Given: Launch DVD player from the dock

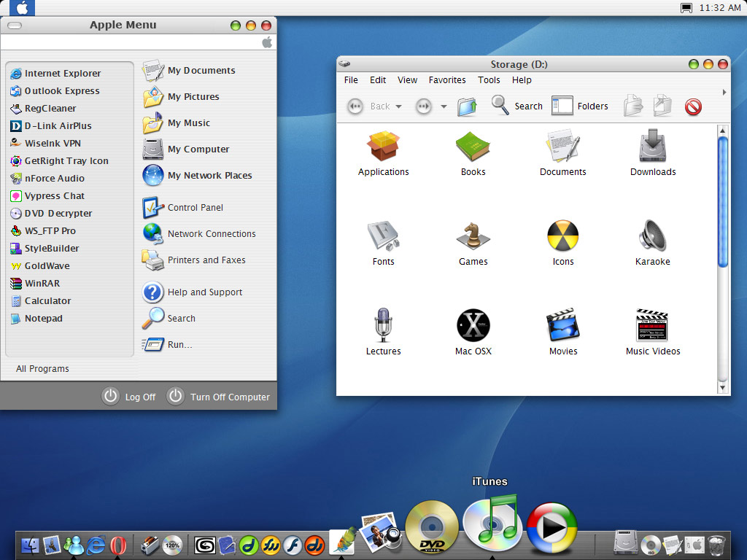Looking at the screenshot, I should [432, 527].
